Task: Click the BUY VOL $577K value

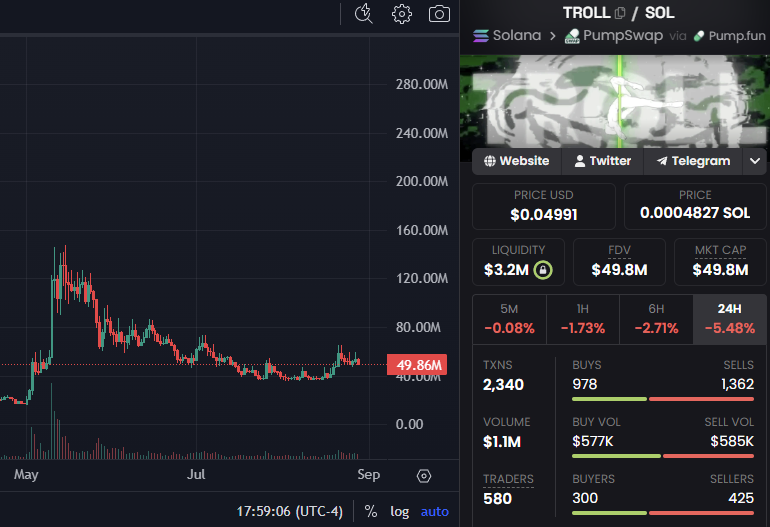Action: (x=593, y=441)
